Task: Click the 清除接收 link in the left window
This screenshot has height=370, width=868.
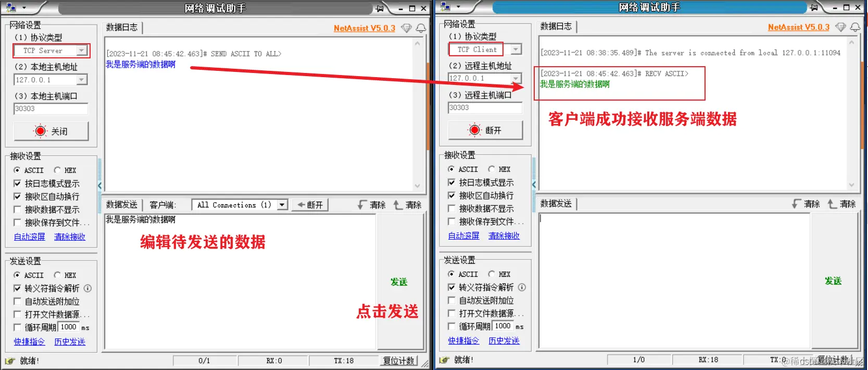Action: [x=70, y=237]
